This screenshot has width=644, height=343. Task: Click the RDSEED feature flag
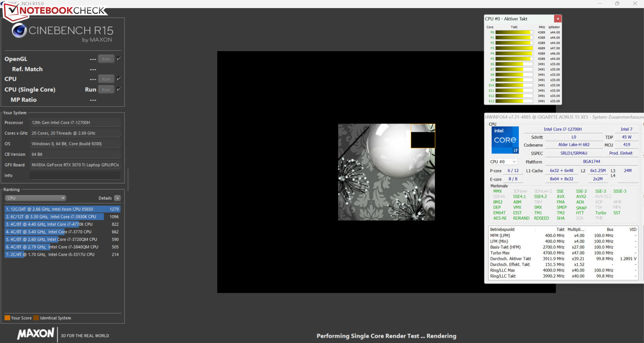tap(541, 218)
